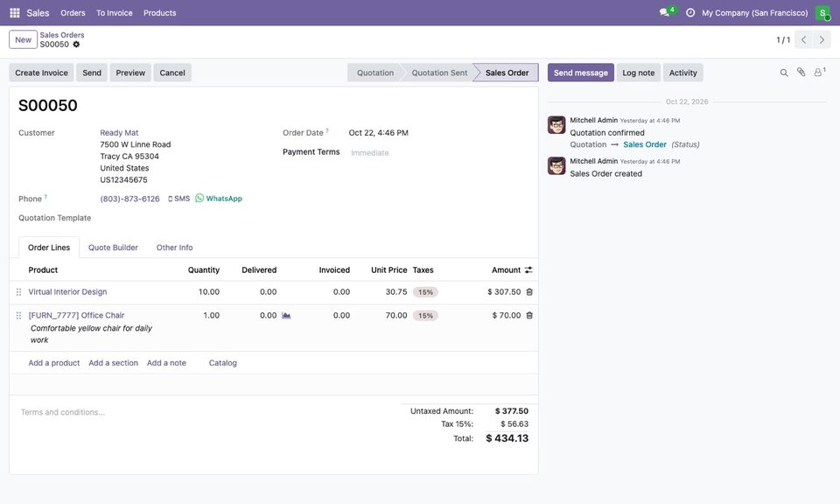Screen dimensions: 840x504
Task: Switch to the Quote Builder tab
Action: [113, 248]
